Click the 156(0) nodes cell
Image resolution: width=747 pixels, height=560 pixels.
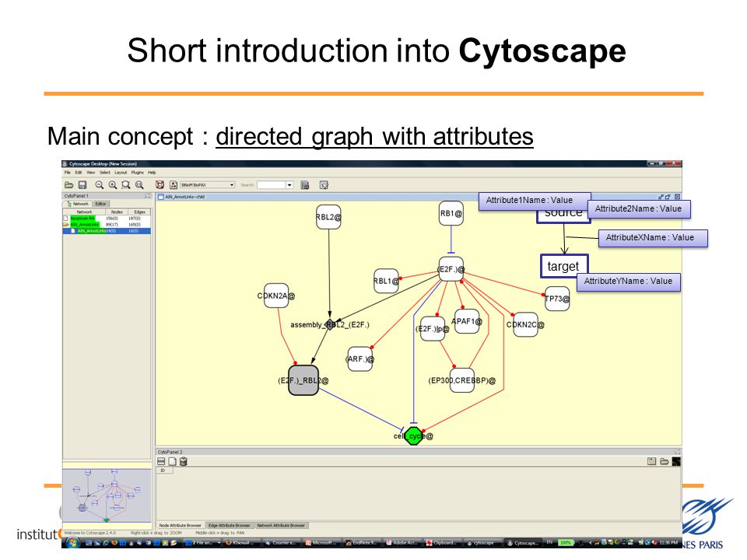coord(111,218)
